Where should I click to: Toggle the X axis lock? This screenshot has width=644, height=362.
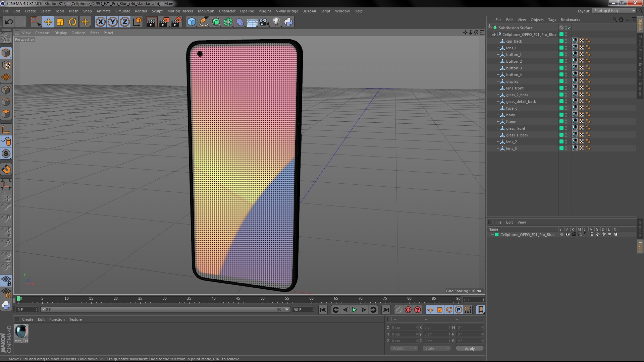pyautogui.click(x=100, y=22)
